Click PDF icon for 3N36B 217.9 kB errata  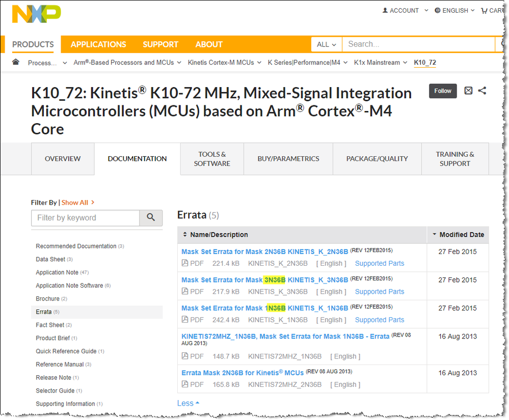pos(185,291)
